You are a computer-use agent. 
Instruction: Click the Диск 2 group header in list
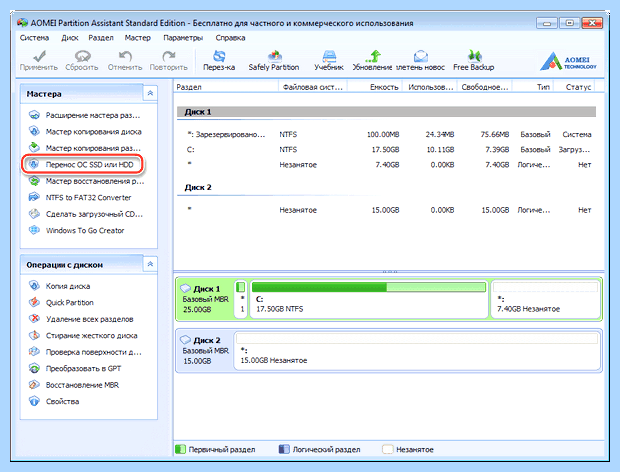pos(198,187)
